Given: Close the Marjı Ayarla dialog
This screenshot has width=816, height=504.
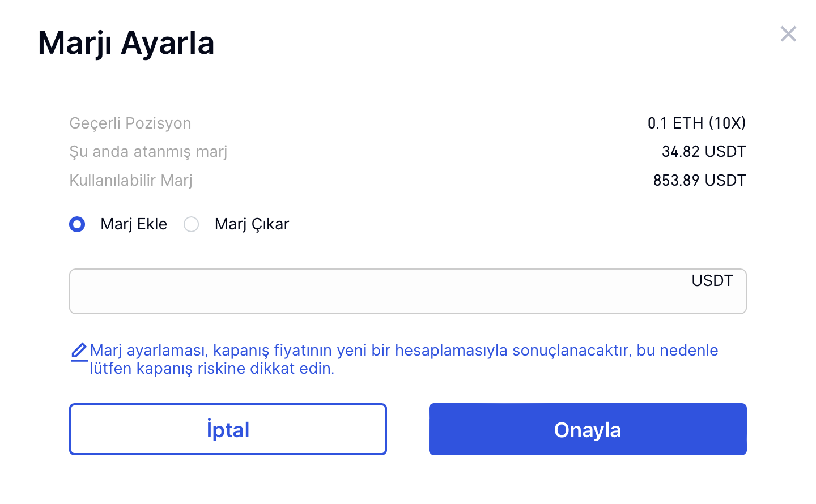Looking at the screenshot, I should click(788, 34).
